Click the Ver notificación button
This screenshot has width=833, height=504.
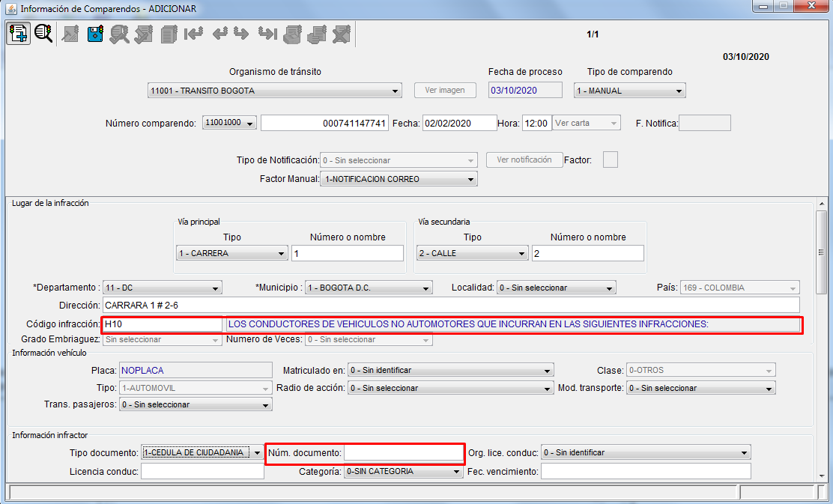point(524,160)
